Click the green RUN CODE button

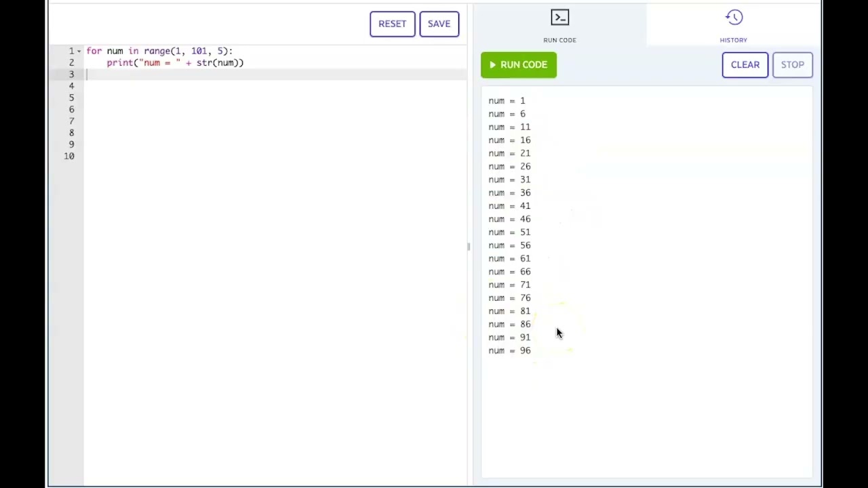point(519,64)
